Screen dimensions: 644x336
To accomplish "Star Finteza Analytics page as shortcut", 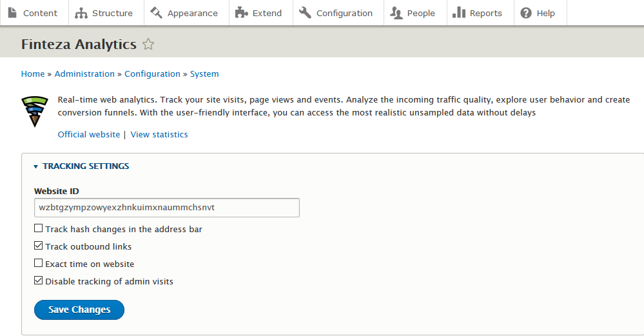I will click(148, 44).
